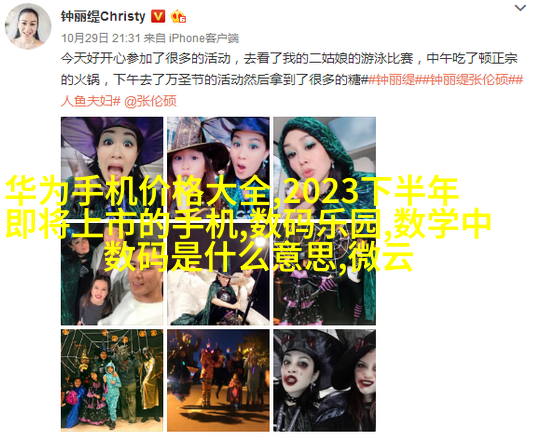Open purple witch hat selfie thumbnail
536x439 pixels.
[112, 168]
